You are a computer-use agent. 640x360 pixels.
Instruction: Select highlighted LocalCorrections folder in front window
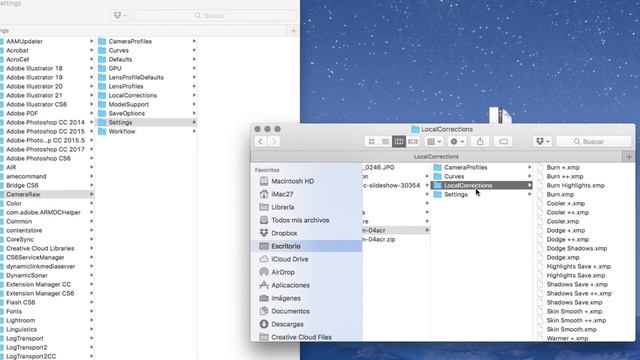(482, 185)
